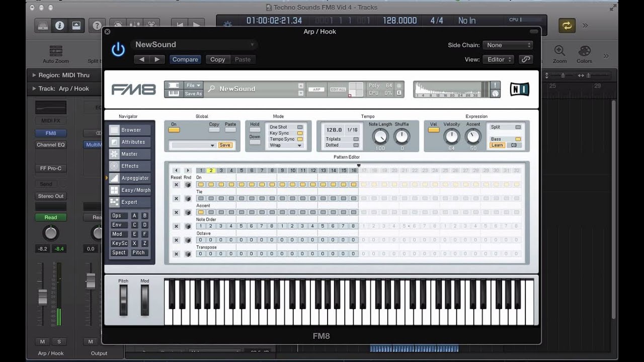Open the Master page in Navigator
The height and width of the screenshot is (362, 644).
point(131,154)
